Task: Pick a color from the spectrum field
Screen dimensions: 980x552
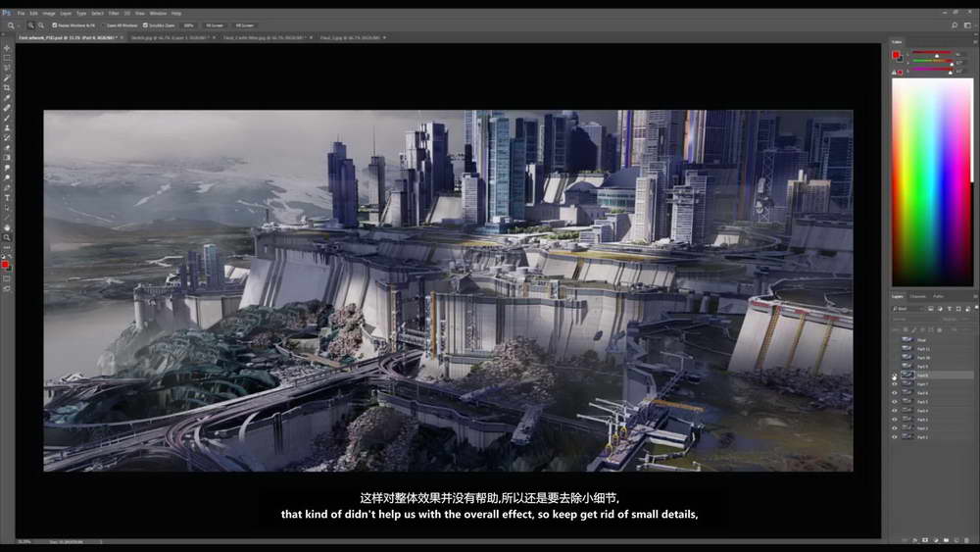Action: [x=932, y=182]
